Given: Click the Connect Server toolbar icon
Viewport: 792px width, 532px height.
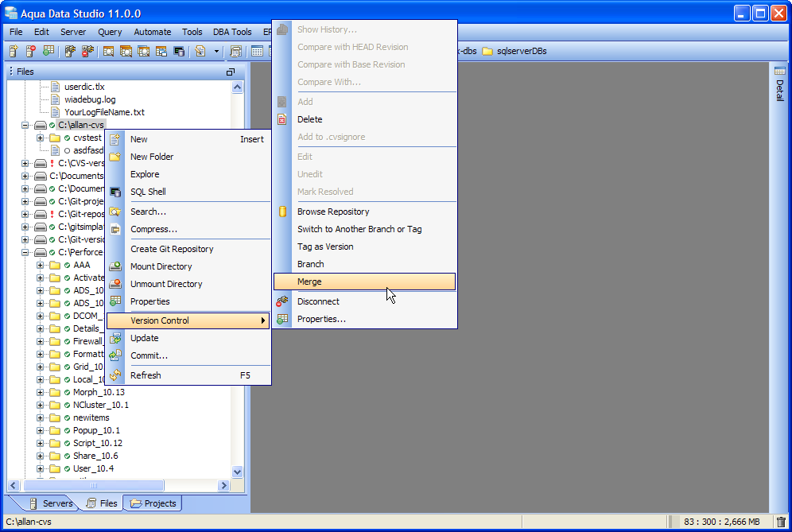Looking at the screenshot, I should pyautogui.click(x=70, y=51).
